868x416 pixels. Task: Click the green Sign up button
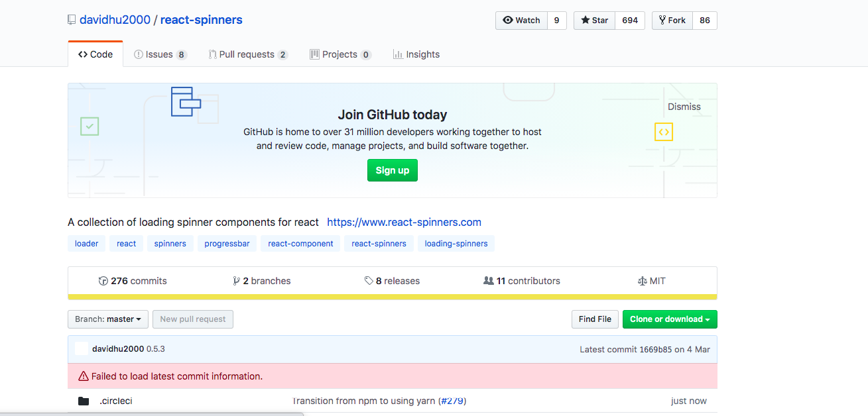[x=393, y=170]
